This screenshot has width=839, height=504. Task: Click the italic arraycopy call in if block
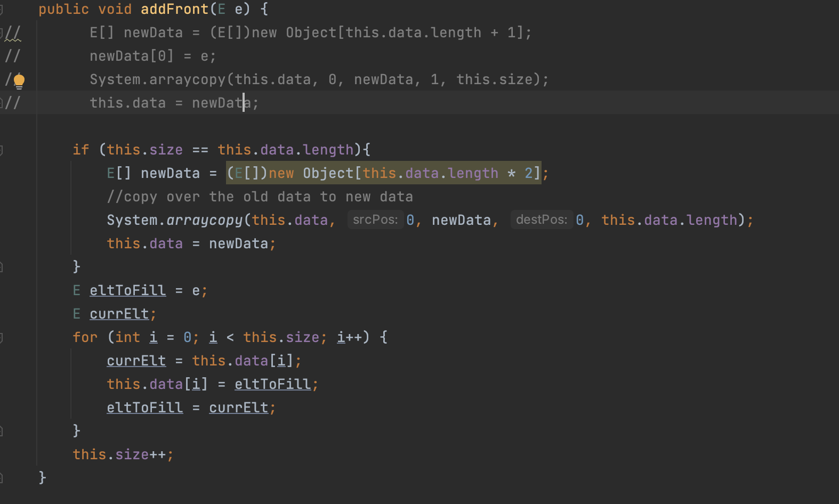[x=205, y=220]
